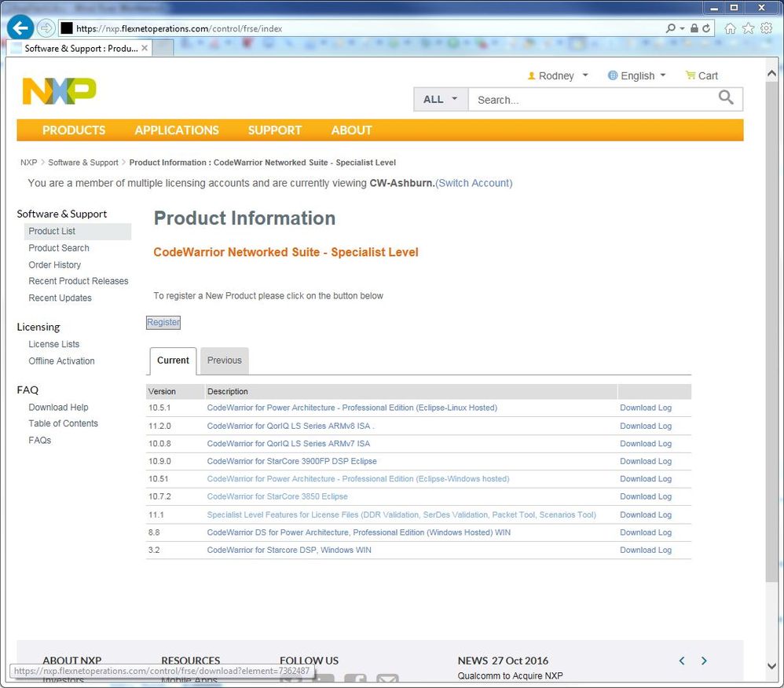Open Download Log for version 11.2.0
Screen dimensions: 784x688
(646, 426)
